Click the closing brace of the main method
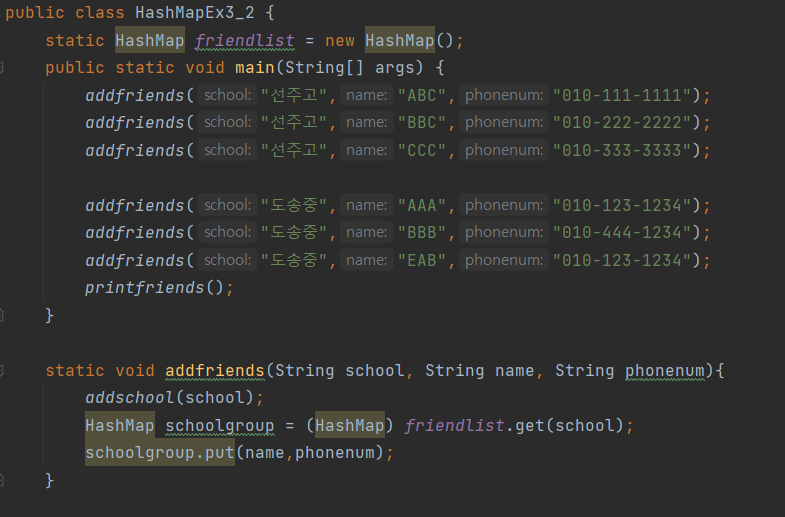Image resolution: width=785 pixels, height=517 pixels. 50,315
